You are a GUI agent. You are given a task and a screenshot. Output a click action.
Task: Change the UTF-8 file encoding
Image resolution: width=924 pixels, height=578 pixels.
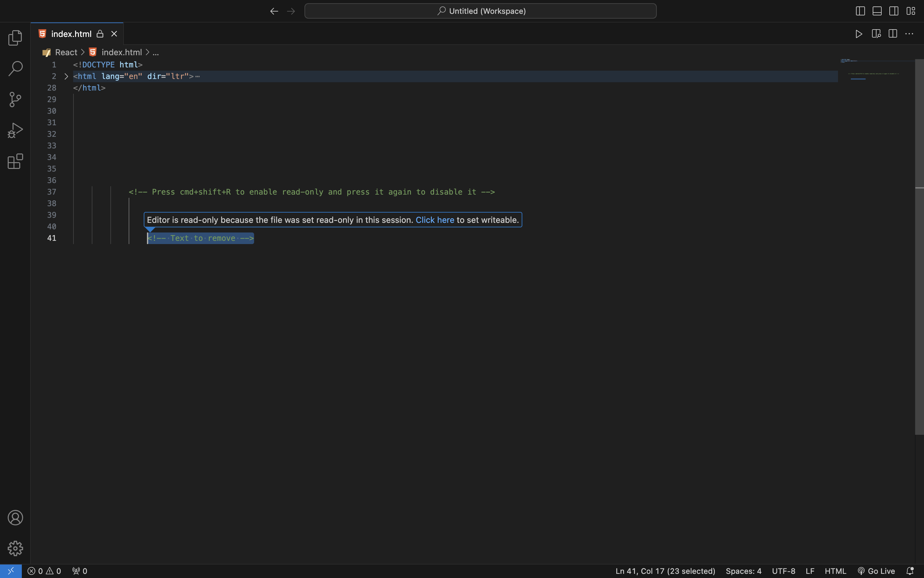(783, 571)
